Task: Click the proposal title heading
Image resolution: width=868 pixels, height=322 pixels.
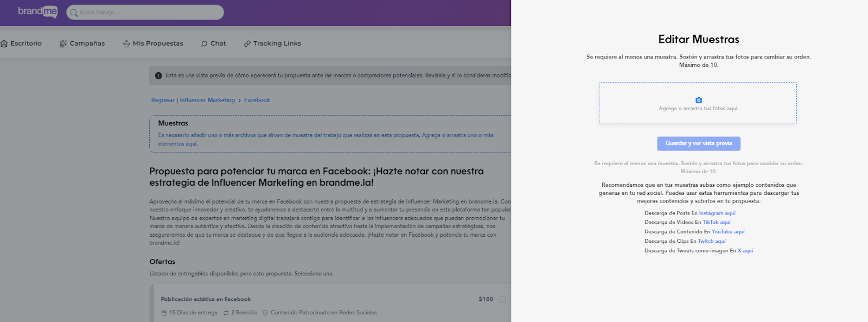Action: [316, 177]
